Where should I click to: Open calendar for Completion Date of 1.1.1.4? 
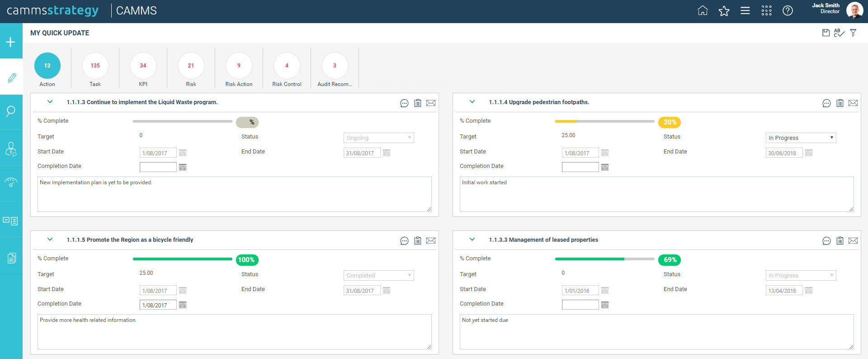(605, 168)
